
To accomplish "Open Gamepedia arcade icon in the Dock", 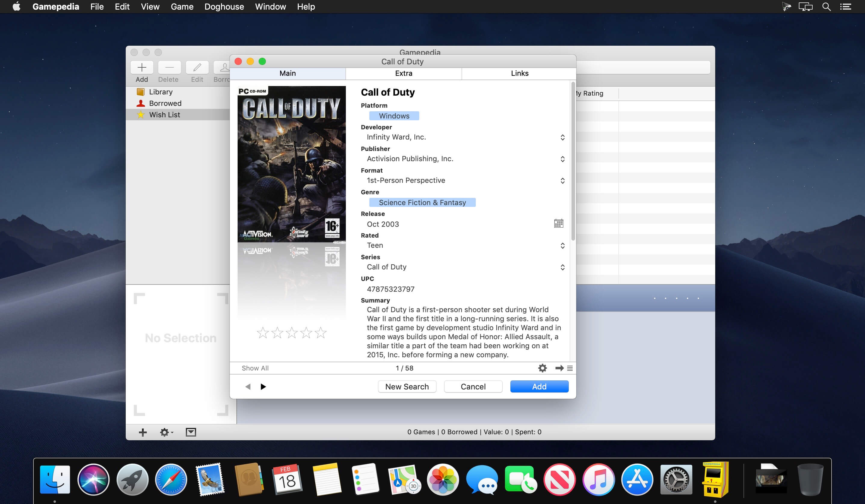I will tap(715, 480).
